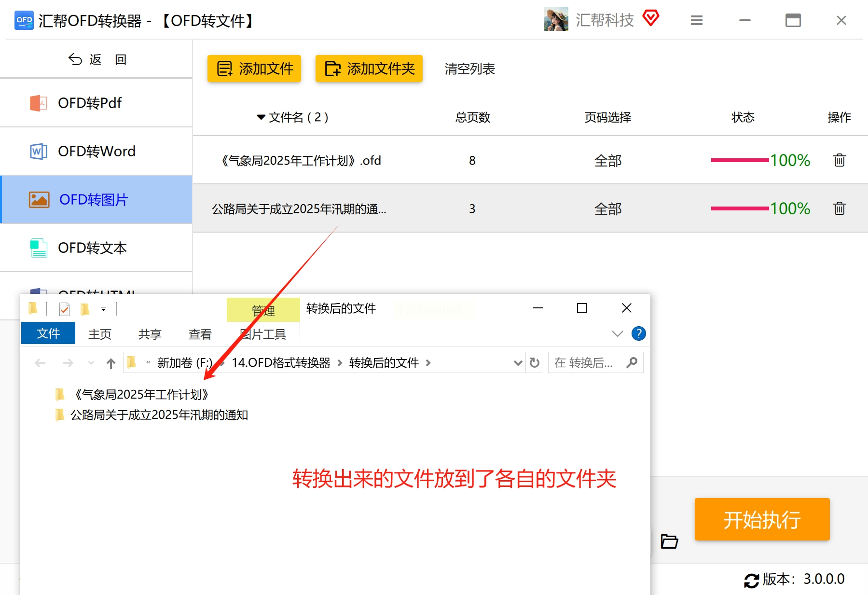The width and height of the screenshot is (868, 595).
Task: Open Explorer help question mark
Action: [x=638, y=333]
